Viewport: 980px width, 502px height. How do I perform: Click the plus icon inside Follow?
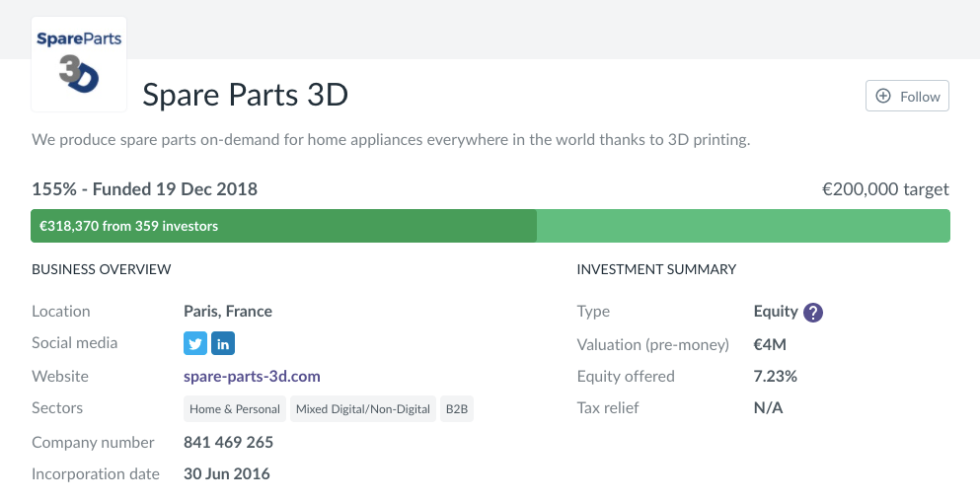pyautogui.click(x=883, y=97)
